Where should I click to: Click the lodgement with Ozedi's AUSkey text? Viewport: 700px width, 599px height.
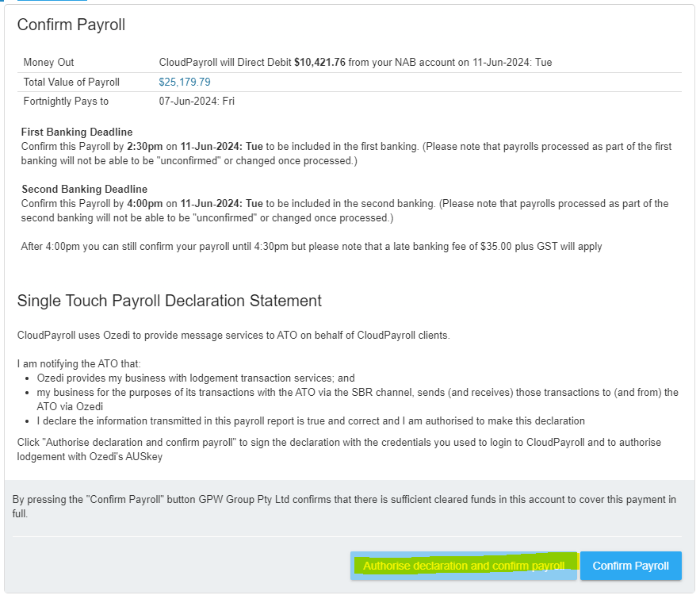[x=90, y=457]
